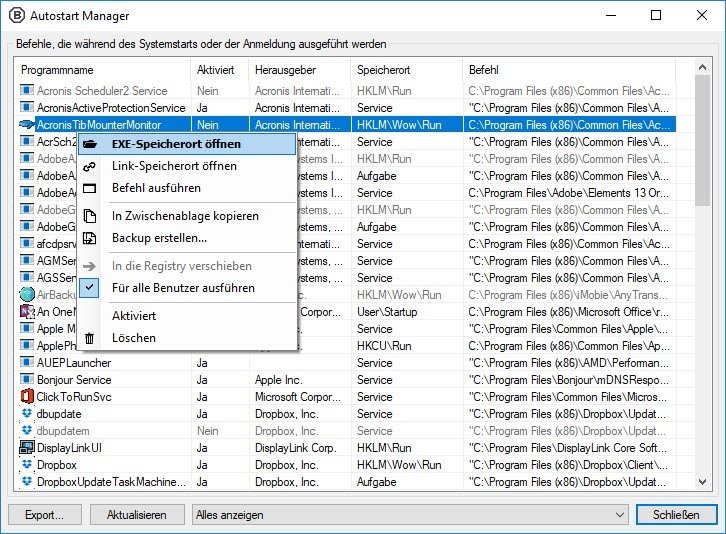Select the DisplayLinkUI entry
726x534 pixels.
coord(69,448)
